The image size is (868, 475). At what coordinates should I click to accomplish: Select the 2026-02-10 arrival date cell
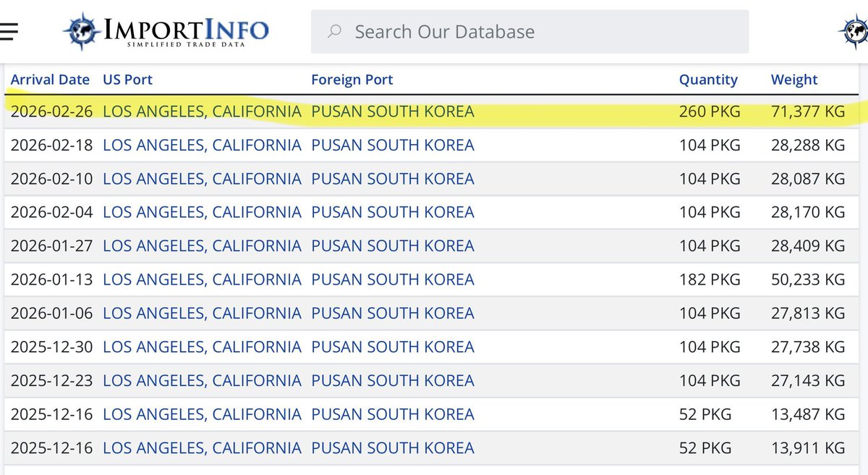(x=51, y=179)
